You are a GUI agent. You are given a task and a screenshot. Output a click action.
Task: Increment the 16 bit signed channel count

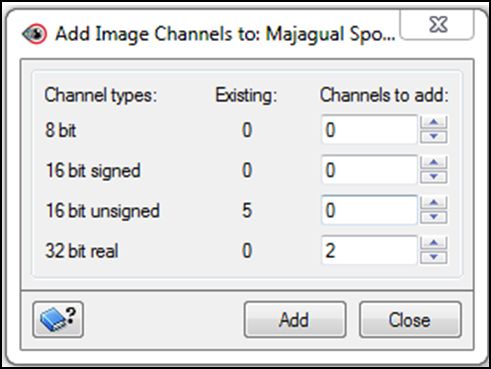[x=433, y=163]
